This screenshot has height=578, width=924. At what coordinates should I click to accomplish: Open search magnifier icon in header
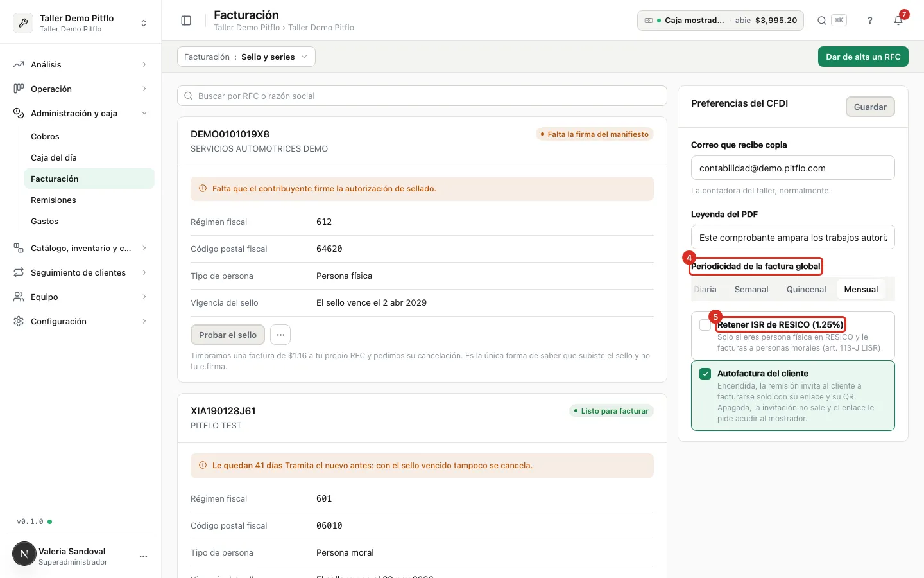pyautogui.click(x=822, y=21)
